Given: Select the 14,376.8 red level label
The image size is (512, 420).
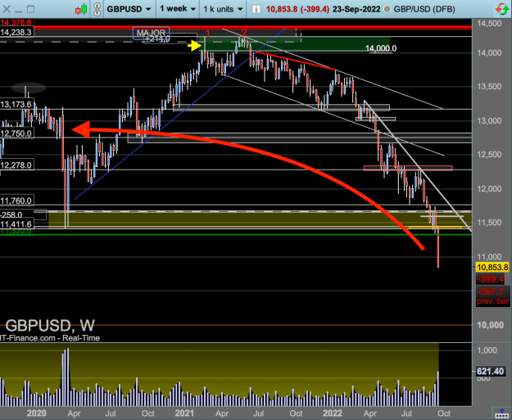Looking at the screenshot, I should (x=16, y=22).
